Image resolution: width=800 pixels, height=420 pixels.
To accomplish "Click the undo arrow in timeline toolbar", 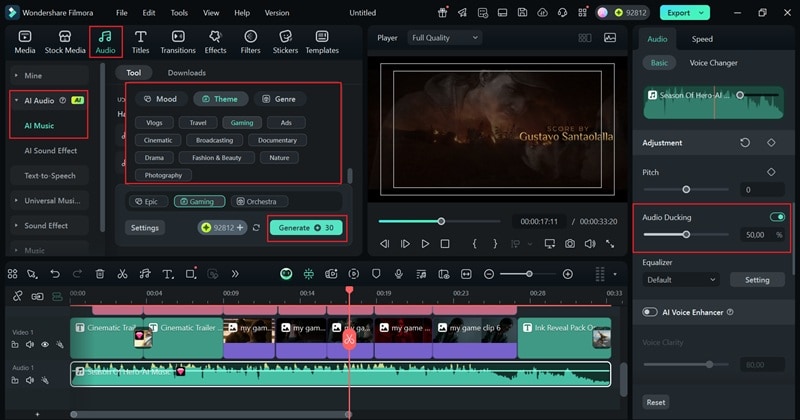I will (x=55, y=274).
